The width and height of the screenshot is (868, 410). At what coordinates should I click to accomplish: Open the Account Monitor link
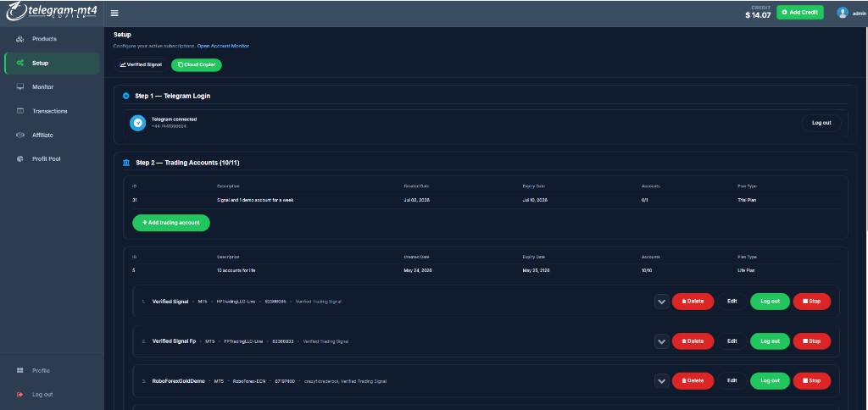(x=223, y=46)
